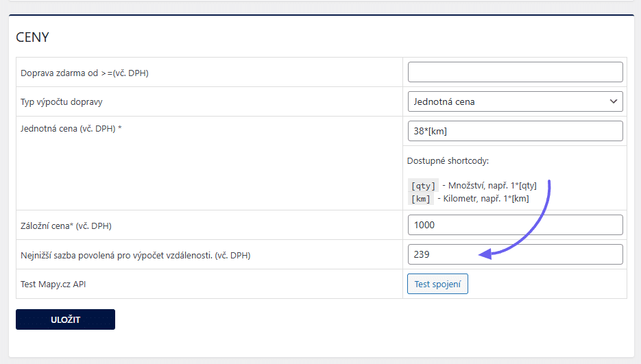The height and width of the screenshot is (364, 641).
Task: Click the "CENY" section heading
Action: pos(32,37)
